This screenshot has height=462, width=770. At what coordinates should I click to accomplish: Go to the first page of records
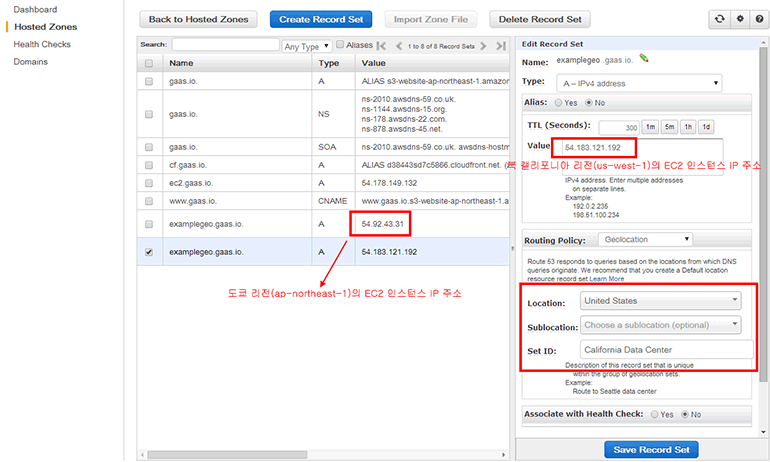[384, 46]
